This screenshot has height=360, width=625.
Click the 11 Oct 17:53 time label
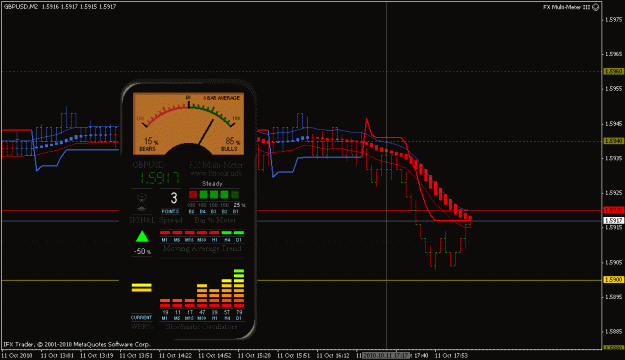451,355
